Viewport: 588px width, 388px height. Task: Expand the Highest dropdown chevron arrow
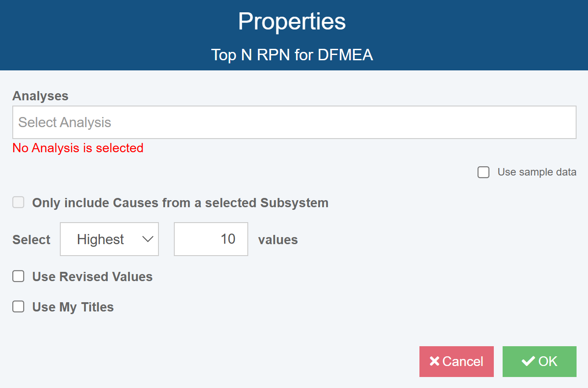[x=148, y=239]
